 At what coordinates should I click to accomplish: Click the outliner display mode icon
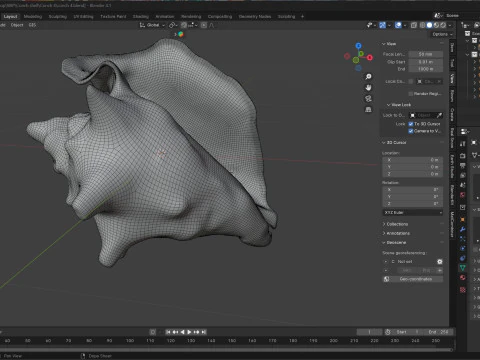pyautogui.click(x=465, y=25)
